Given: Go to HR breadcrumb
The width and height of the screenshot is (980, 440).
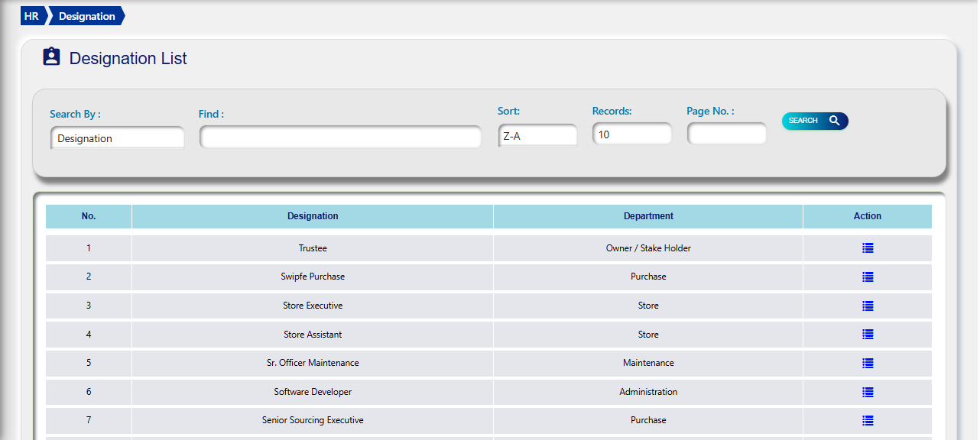Looking at the screenshot, I should point(32,16).
